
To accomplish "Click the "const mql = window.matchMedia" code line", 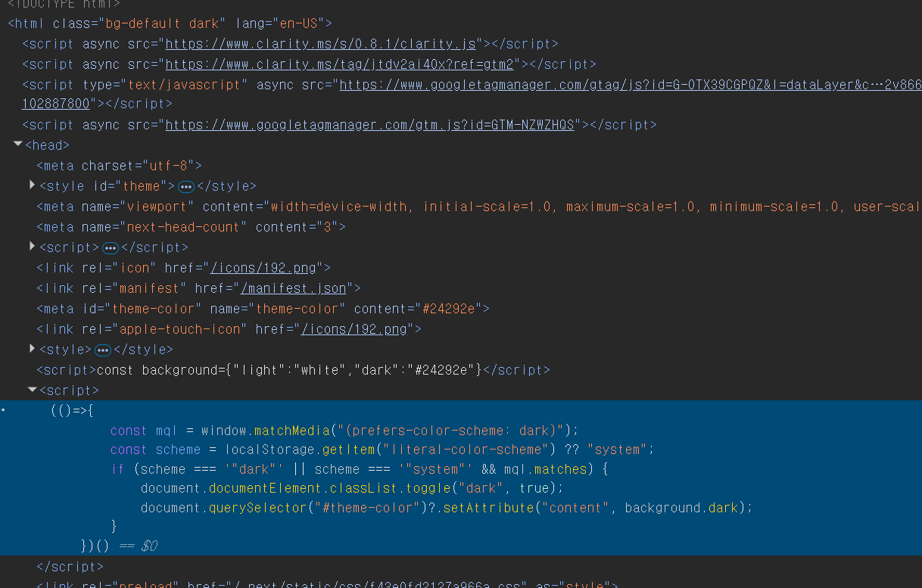I will pyautogui.click(x=344, y=431).
